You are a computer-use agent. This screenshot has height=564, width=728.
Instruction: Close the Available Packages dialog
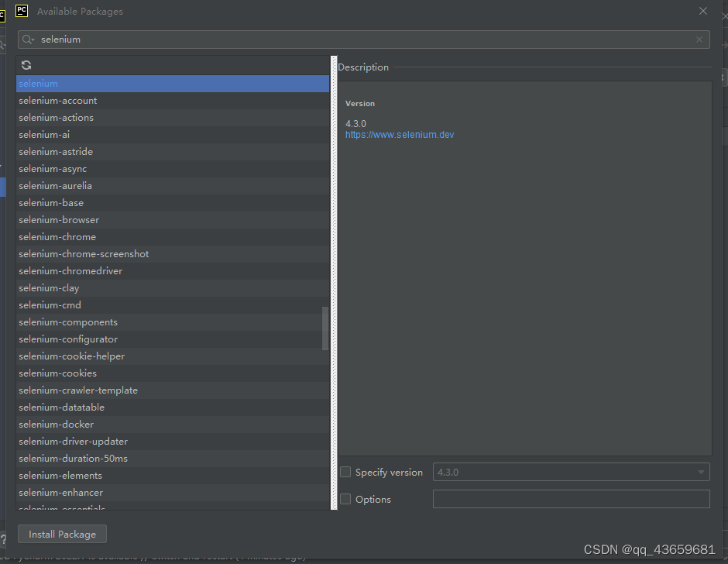(x=703, y=11)
